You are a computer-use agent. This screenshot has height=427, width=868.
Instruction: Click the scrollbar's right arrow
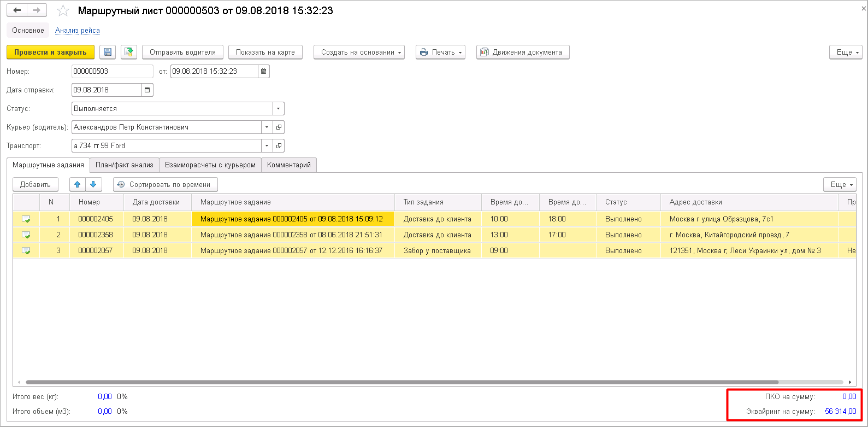[850, 382]
